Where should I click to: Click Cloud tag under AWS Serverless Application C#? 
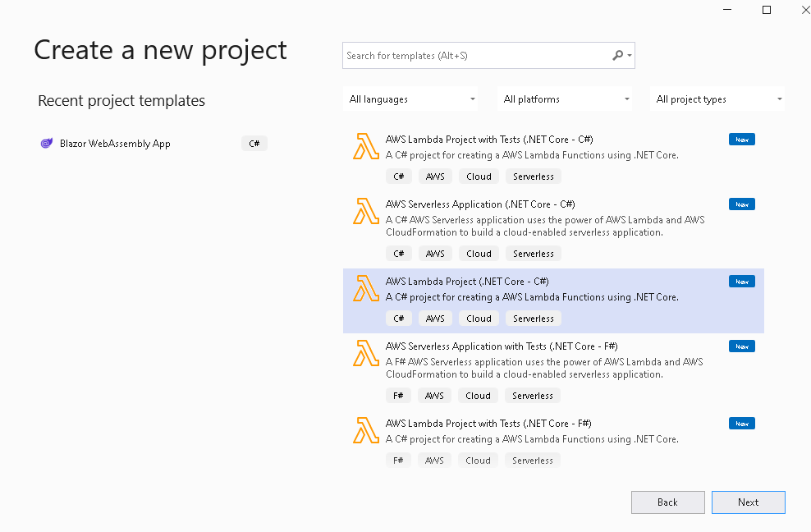coord(479,254)
